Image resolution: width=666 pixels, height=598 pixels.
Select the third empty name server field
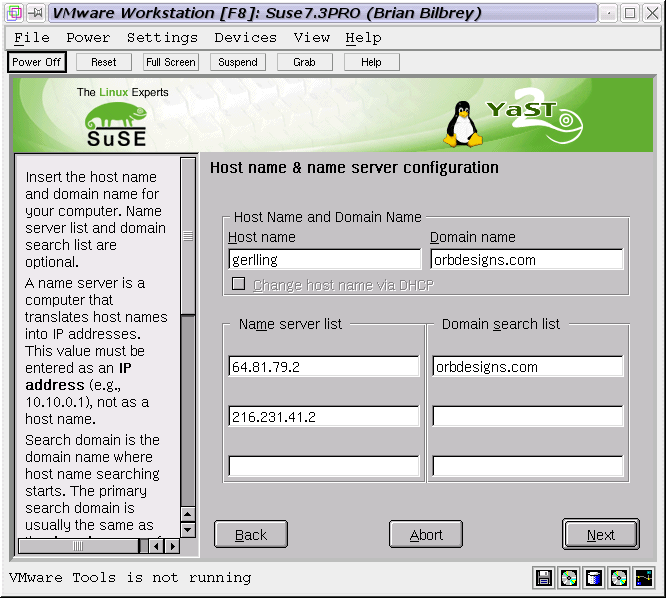[324, 466]
